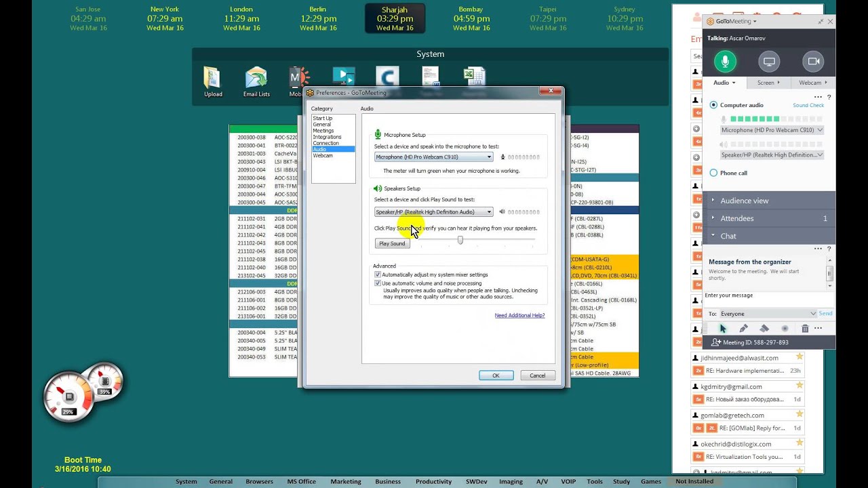Open Microphone dropdown in GoToMeeting panel

pyautogui.click(x=772, y=130)
